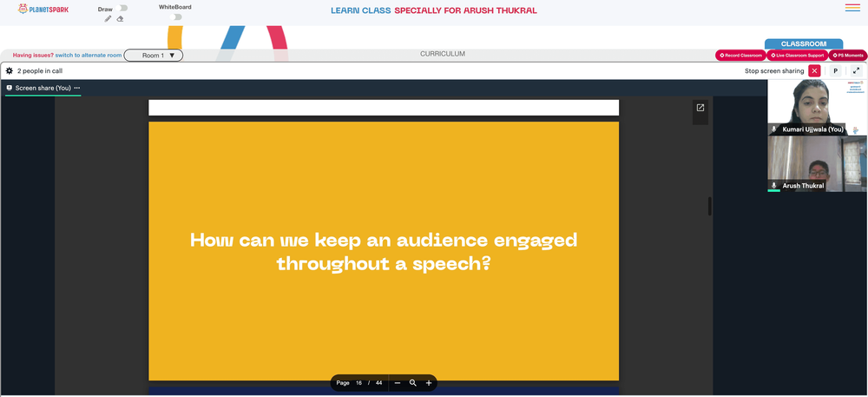Click Arush Thukral's microphone icon
The width and height of the screenshot is (868, 397).
pos(774,186)
